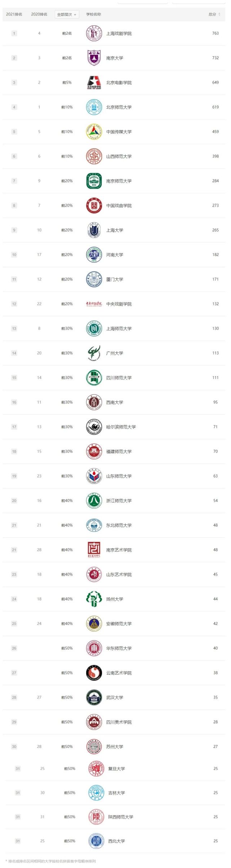The height and width of the screenshot is (868, 231).
Task: Click the 哈尔滨师范大学 logo
Action: [94, 427]
